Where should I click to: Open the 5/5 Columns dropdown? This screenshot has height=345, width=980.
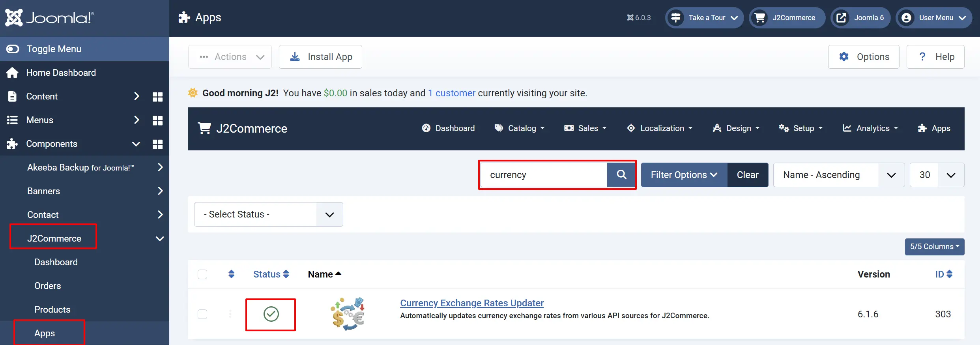[x=935, y=247]
